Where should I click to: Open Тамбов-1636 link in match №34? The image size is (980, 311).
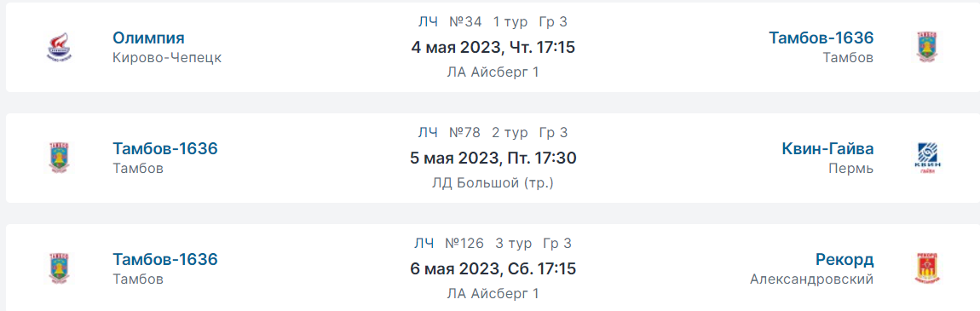pos(821,38)
